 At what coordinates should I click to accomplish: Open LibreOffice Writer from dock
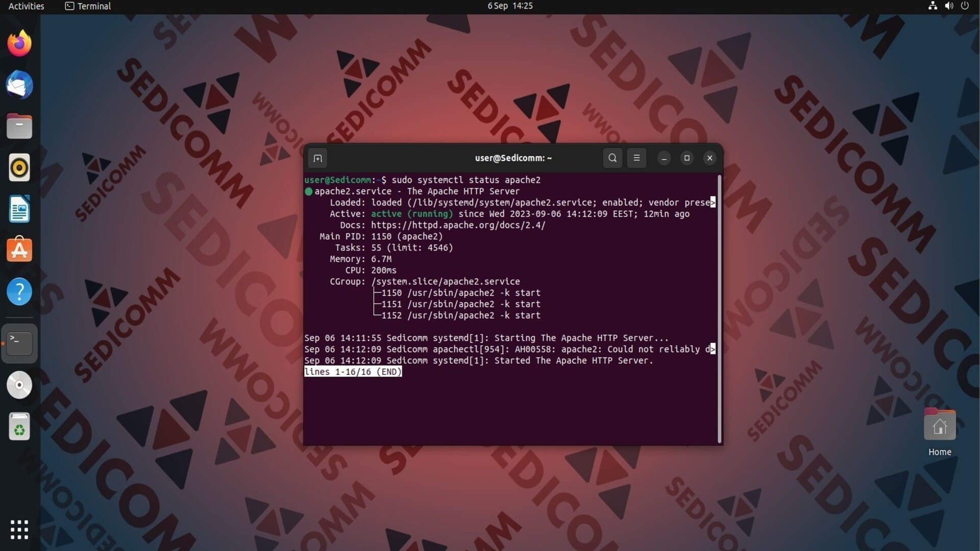click(19, 209)
